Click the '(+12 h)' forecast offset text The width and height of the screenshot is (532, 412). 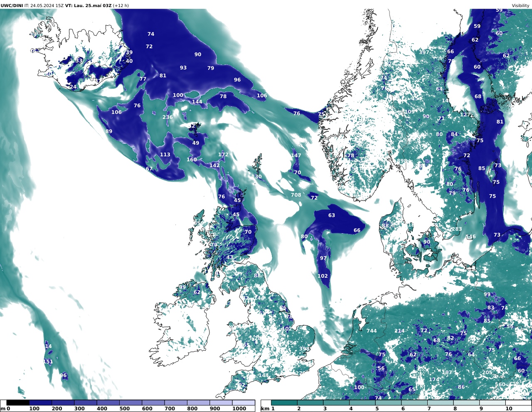[x=121, y=5]
